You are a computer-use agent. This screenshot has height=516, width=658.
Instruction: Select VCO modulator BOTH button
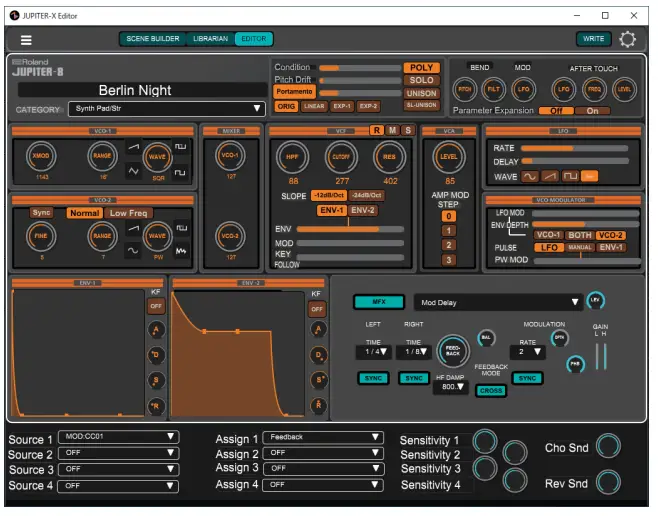click(x=580, y=236)
